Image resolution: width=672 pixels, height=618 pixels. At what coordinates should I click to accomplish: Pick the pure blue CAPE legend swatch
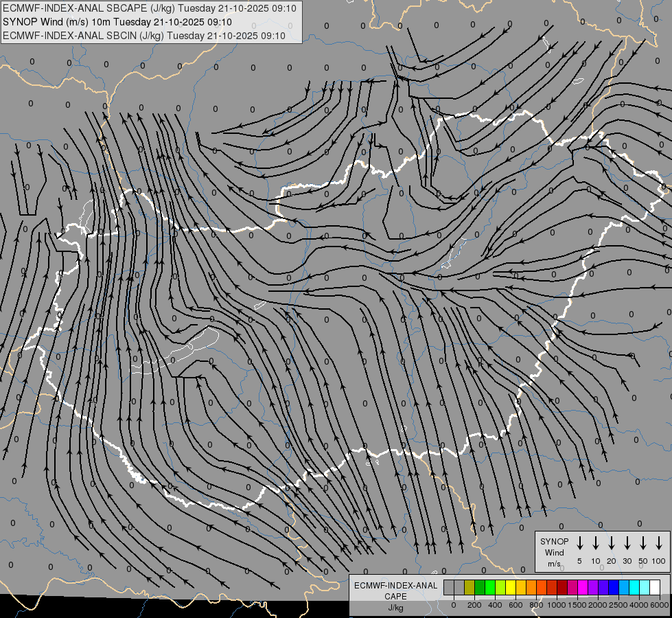[613, 587]
